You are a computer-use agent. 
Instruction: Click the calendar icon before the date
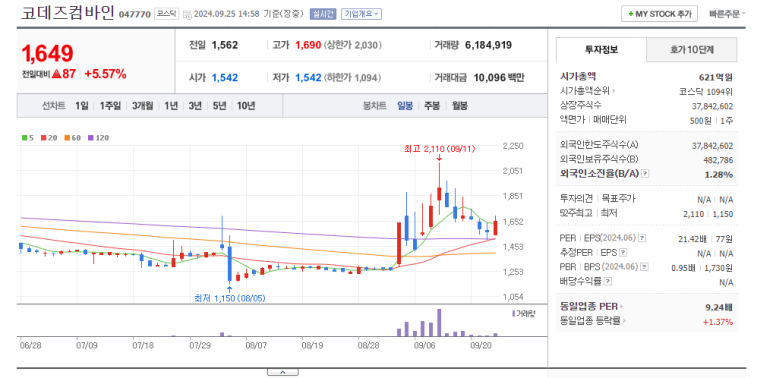pyautogui.click(x=187, y=14)
